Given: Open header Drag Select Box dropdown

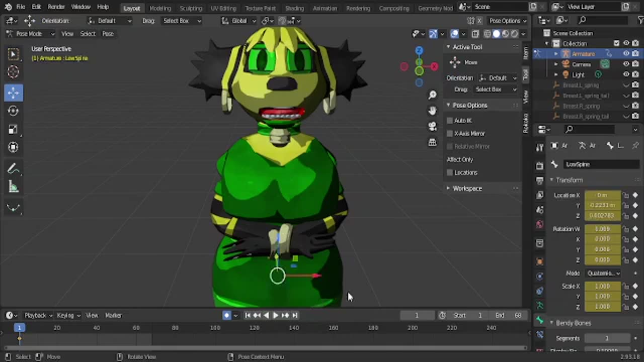Looking at the screenshot, I should (182, 21).
